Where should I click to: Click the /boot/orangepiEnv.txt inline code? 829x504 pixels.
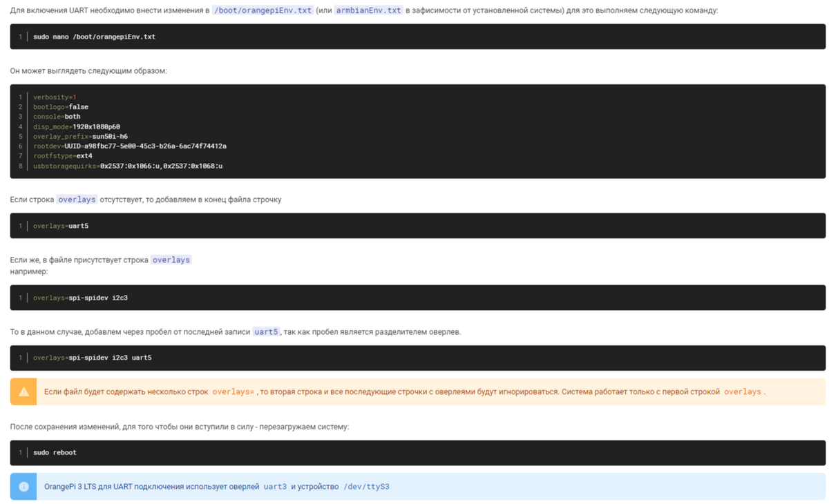pos(263,10)
